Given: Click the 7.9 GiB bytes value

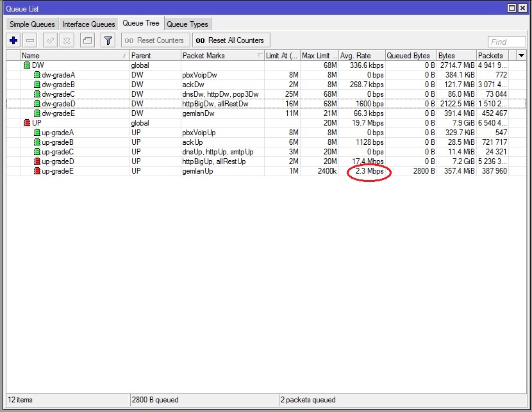Looking at the screenshot, I should tap(463, 123).
